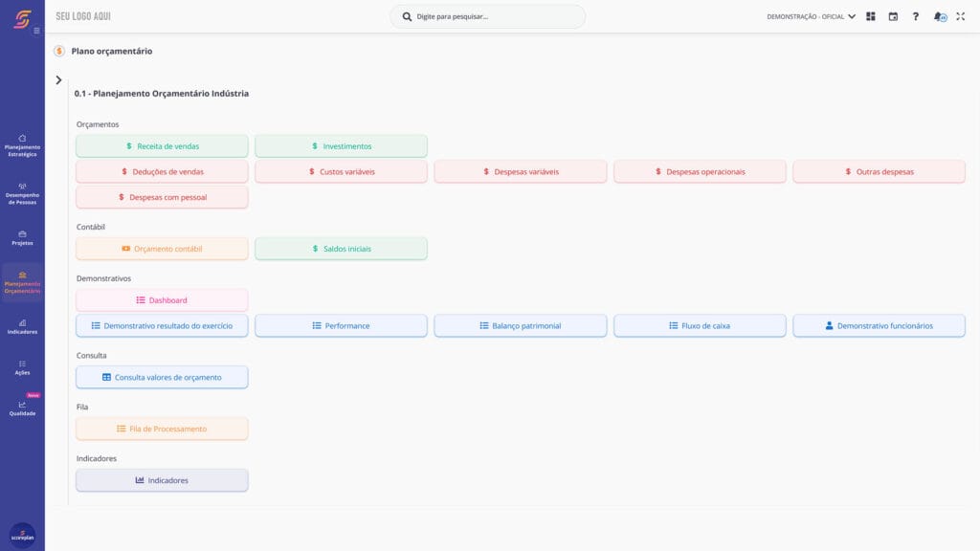The height and width of the screenshot is (551, 980).
Task: Focus the Digite para pesquisar search field
Action: 487,17
